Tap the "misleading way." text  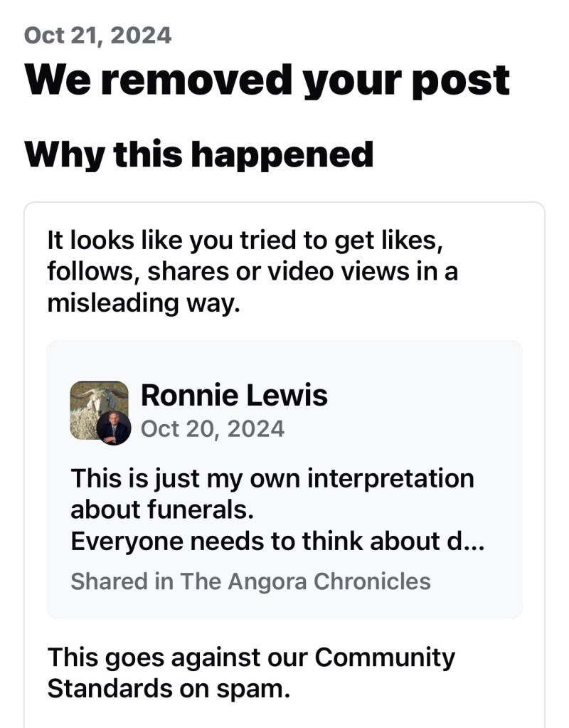click(x=139, y=302)
